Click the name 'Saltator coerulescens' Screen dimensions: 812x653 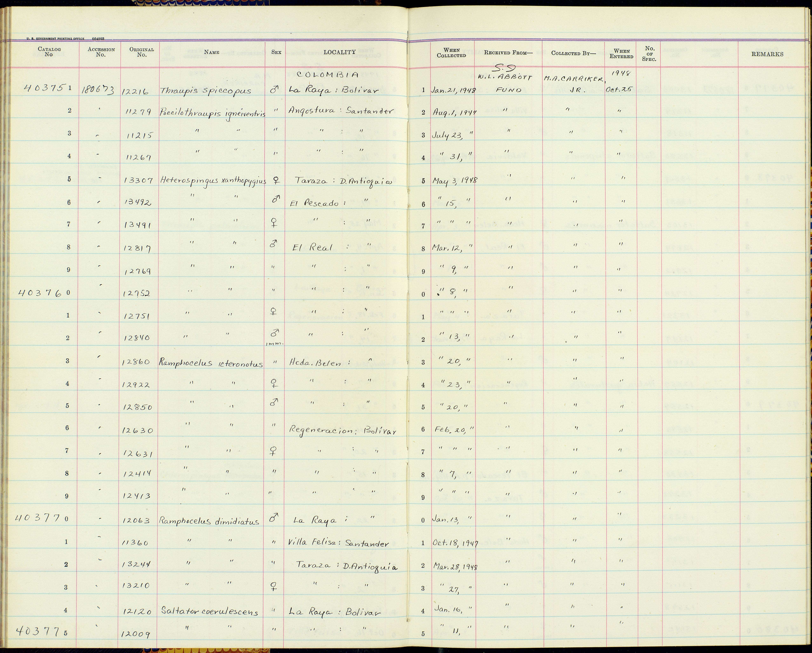coord(209,612)
